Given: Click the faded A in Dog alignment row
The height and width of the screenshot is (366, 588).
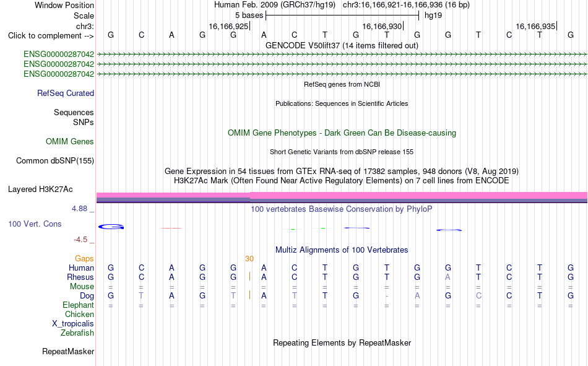Looking at the screenshot, I should pyautogui.click(x=417, y=296).
